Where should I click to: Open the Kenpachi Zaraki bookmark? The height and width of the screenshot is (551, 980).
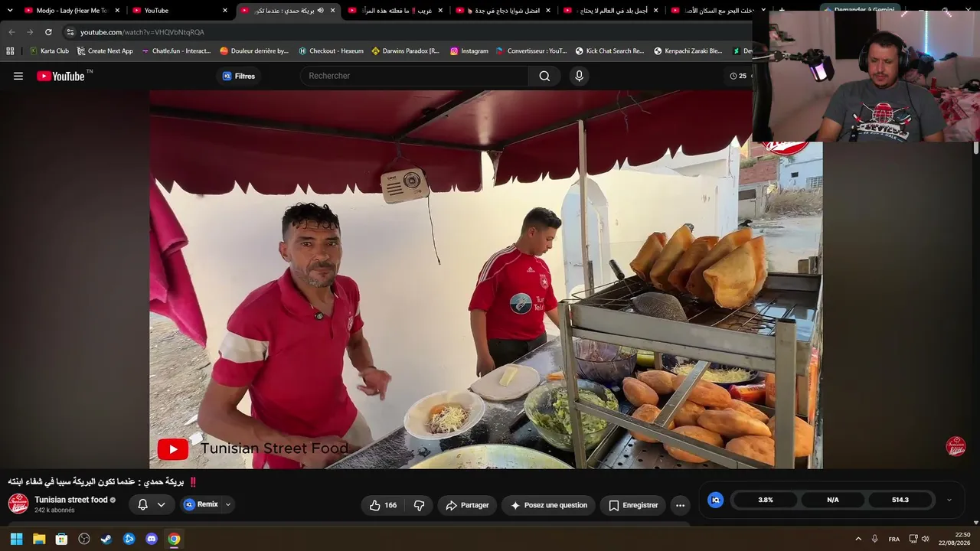coord(688,51)
